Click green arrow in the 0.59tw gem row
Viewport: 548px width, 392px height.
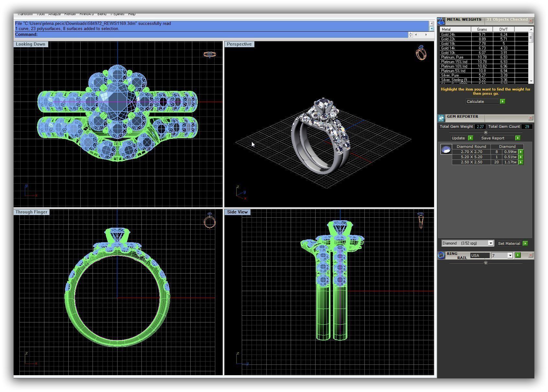521,152
